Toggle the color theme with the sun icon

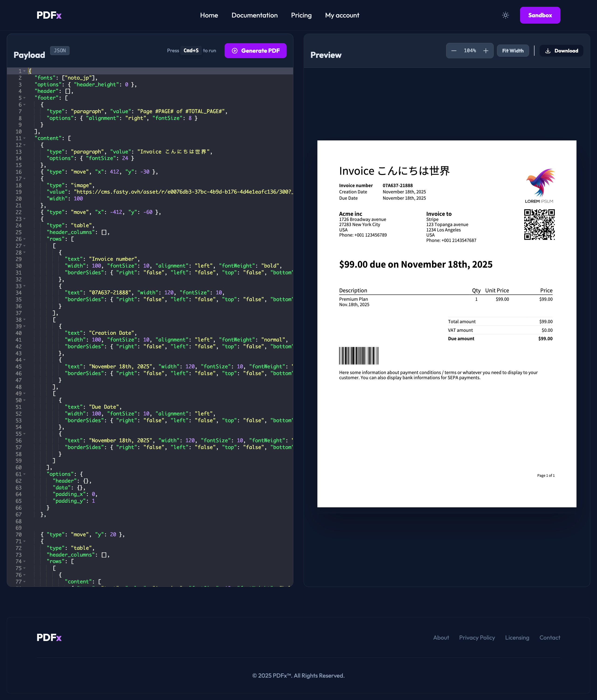[506, 15]
